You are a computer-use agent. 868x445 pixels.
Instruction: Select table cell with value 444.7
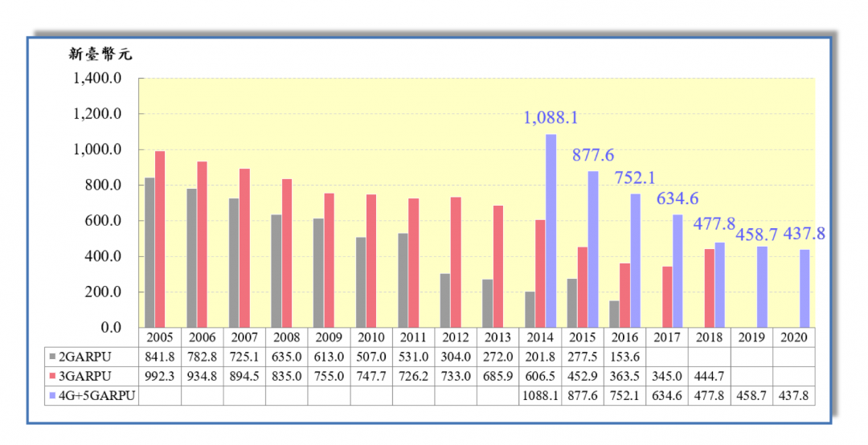708,376
